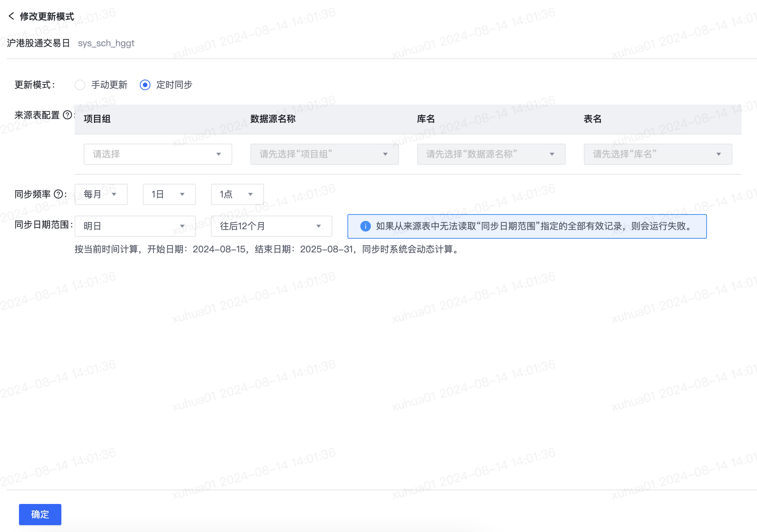This screenshot has height=532, width=757.
Task: Click the 表名 column header
Action: pyautogui.click(x=593, y=119)
